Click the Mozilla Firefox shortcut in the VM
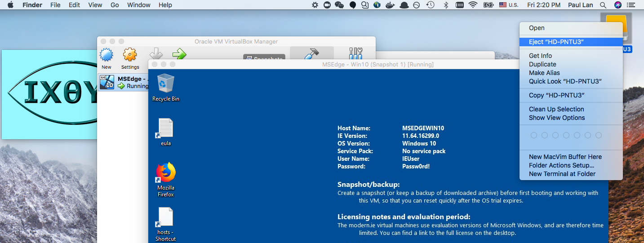The width and height of the screenshot is (644, 243). coord(166,180)
